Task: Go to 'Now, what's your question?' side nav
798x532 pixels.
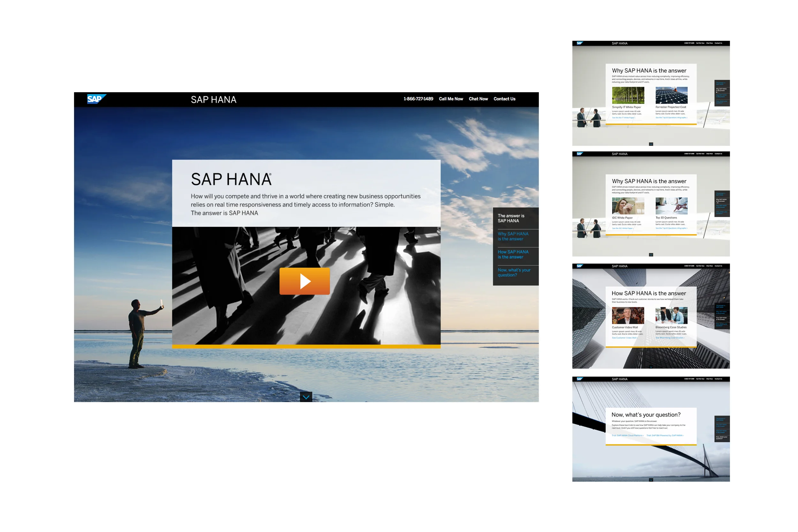Action: (x=514, y=273)
